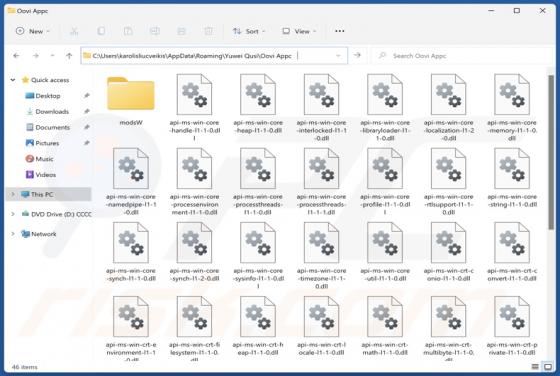560x376 pixels.
Task: Select the modsW folder
Action: pyautogui.click(x=131, y=101)
